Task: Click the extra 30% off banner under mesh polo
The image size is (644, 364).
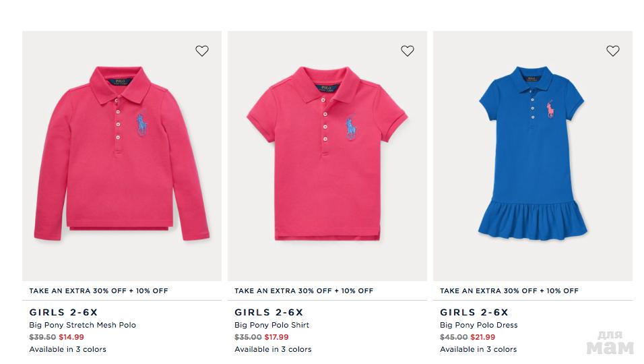Action: [x=98, y=291]
